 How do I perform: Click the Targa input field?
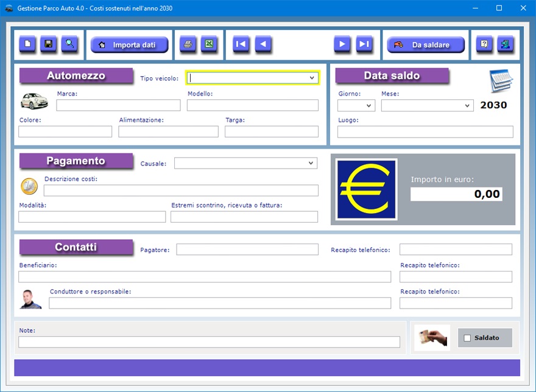pos(272,131)
